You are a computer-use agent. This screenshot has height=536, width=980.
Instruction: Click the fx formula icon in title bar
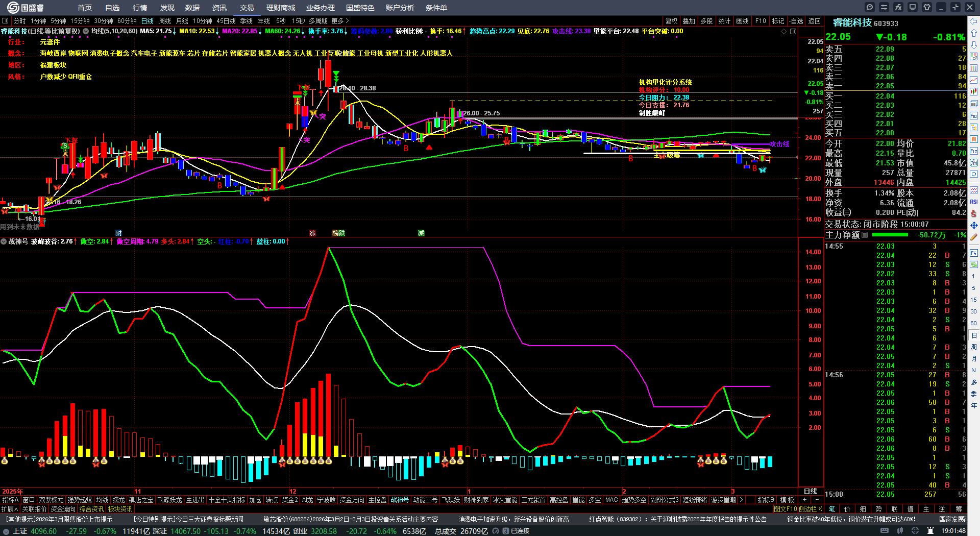pos(898,7)
